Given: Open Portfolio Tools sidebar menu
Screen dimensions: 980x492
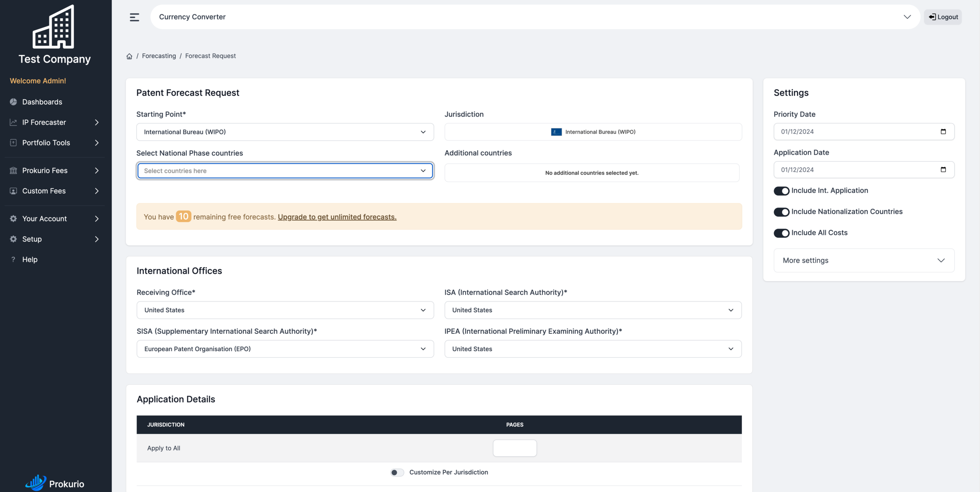Looking at the screenshot, I should [55, 143].
